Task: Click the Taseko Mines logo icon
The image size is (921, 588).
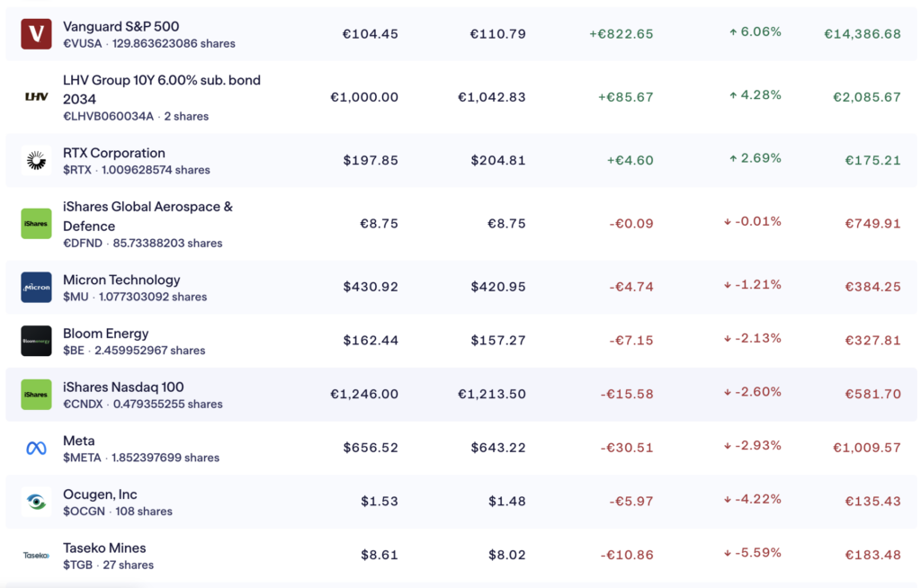Action: coord(36,556)
